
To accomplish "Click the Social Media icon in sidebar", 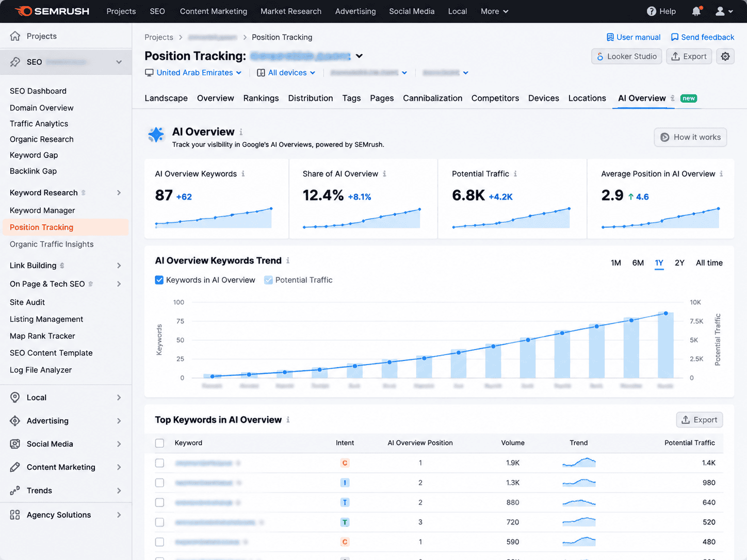I will (15, 444).
